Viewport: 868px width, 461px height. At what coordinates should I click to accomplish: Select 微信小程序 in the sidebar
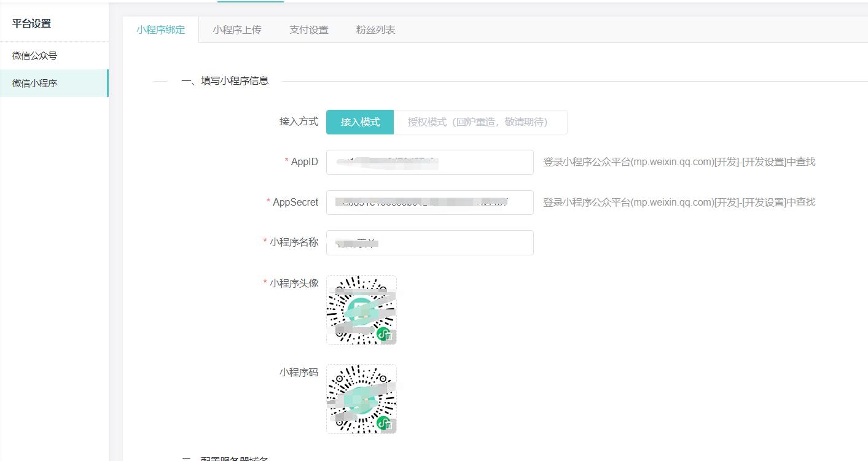coord(54,83)
